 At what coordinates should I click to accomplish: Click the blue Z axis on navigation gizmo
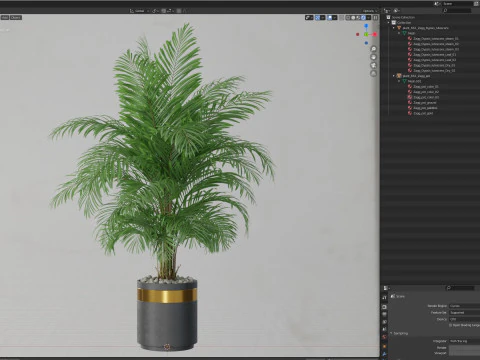(x=366, y=26)
